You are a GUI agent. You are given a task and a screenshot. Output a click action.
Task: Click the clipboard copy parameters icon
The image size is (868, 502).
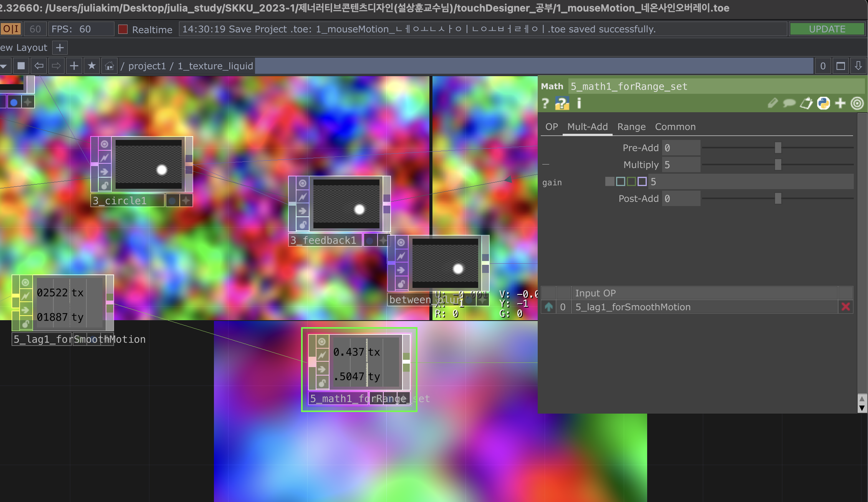point(806,103)
